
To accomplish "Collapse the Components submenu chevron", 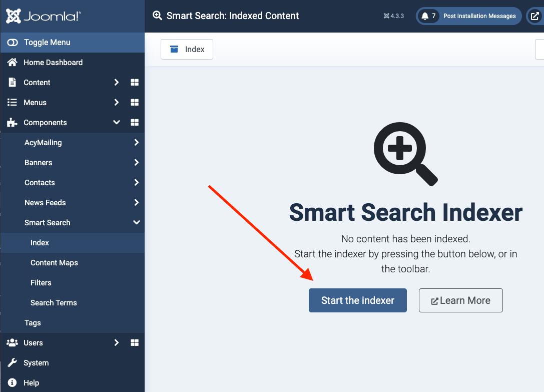I will coord(116,123).
